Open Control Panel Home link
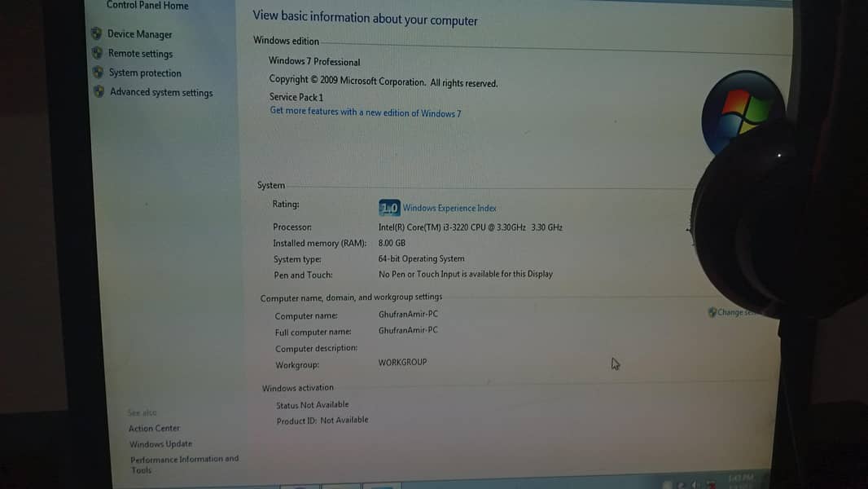The image size is (868, 489). coord(147,6)
